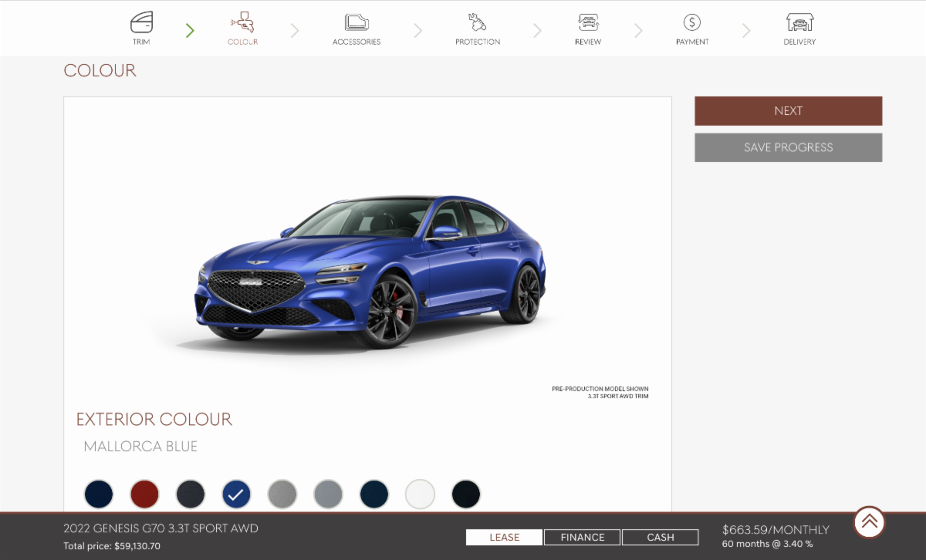Click the "COLOUR" page heading
This screenshot has height=560, width=926.
(x=100, y=71)
